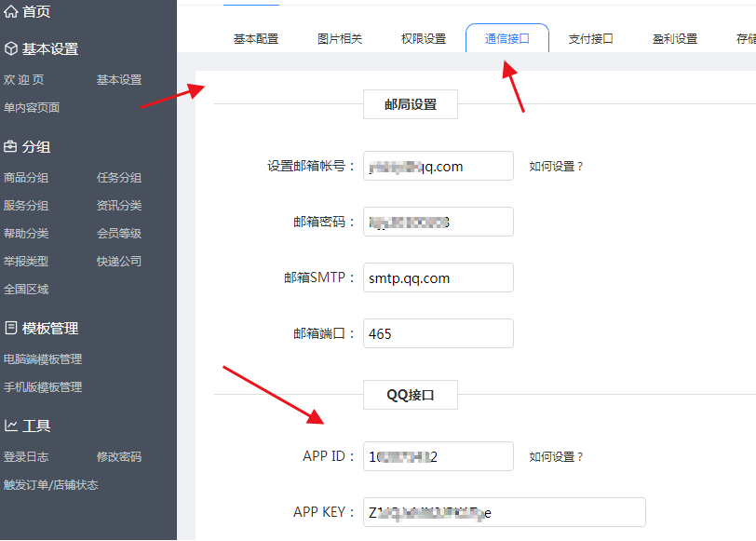Click the APP KEY input field
This screenshot has height=541, width=756.
click(505, 512)
